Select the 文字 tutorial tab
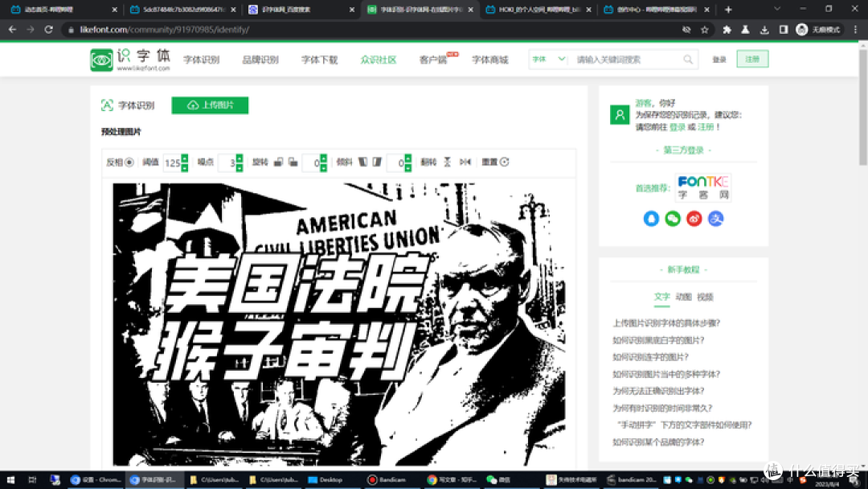Image resolution: width=868 pixels, height=489 pixels. tap(661, 297)
